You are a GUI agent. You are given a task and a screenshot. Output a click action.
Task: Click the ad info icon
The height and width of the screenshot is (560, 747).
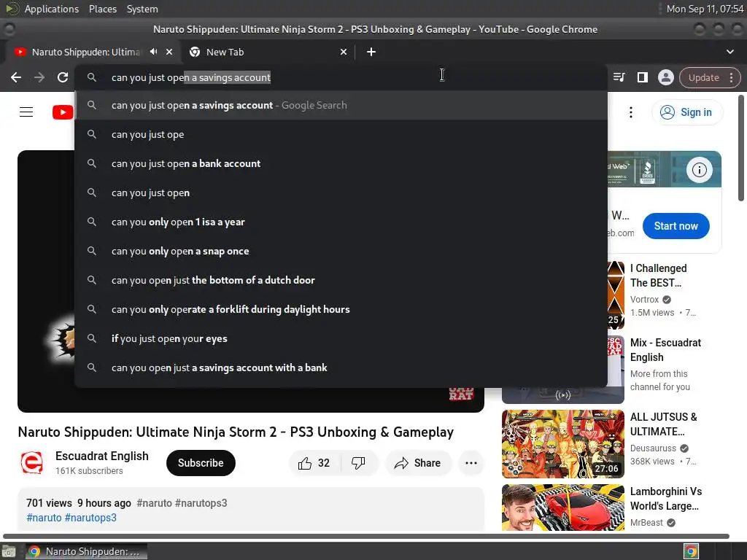pos(699,169)
